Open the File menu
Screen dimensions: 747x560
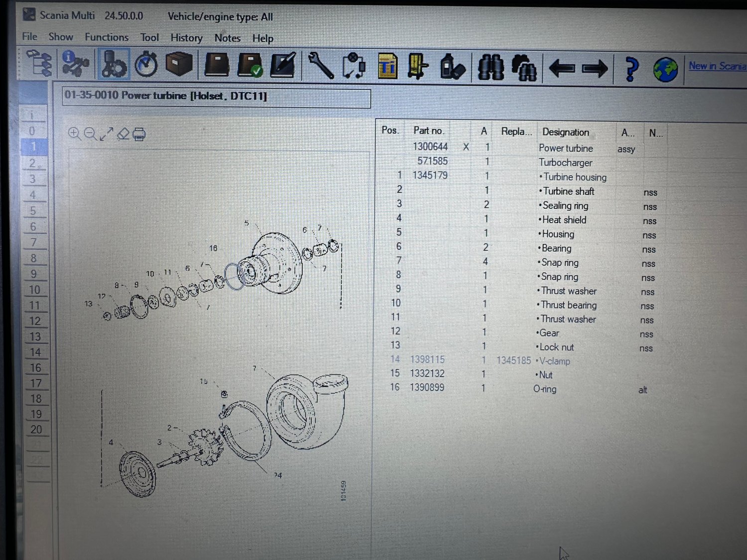[29, 36]
